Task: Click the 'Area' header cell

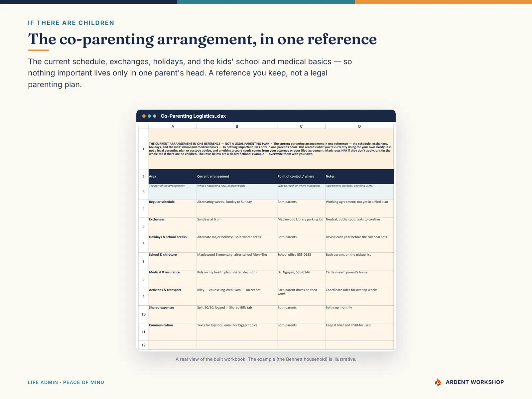Action: point(173,177)
